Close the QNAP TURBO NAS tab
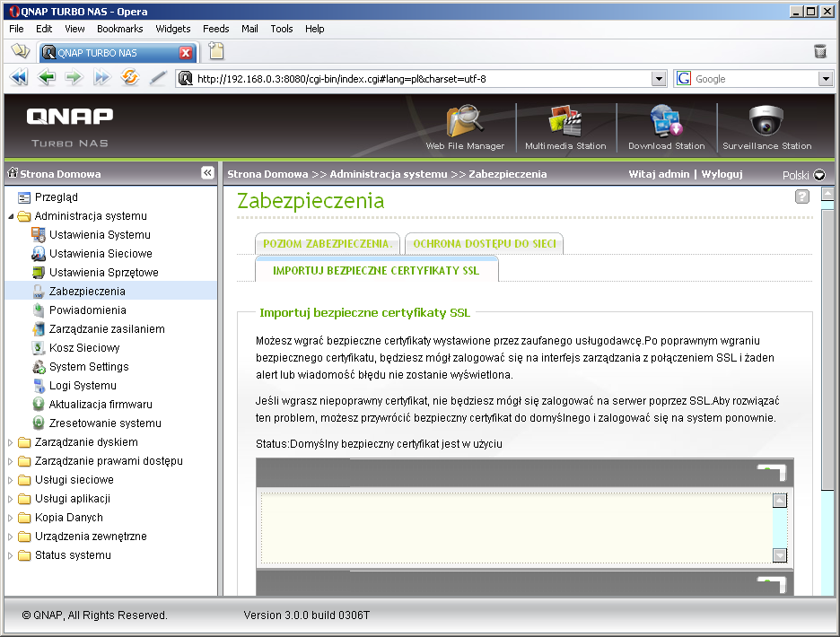The width and height of the screenshot is (840, 637). click(x=186, y=53)
